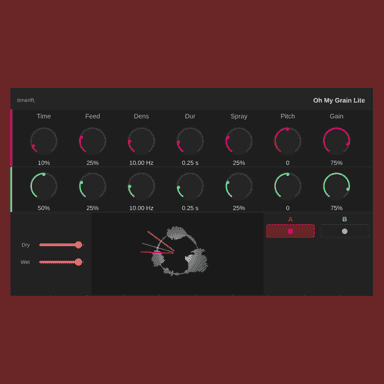Viewport: 384px width, 384px height.
Task: Toggle the A grain engine button
Action: click(x=290, y=231)
